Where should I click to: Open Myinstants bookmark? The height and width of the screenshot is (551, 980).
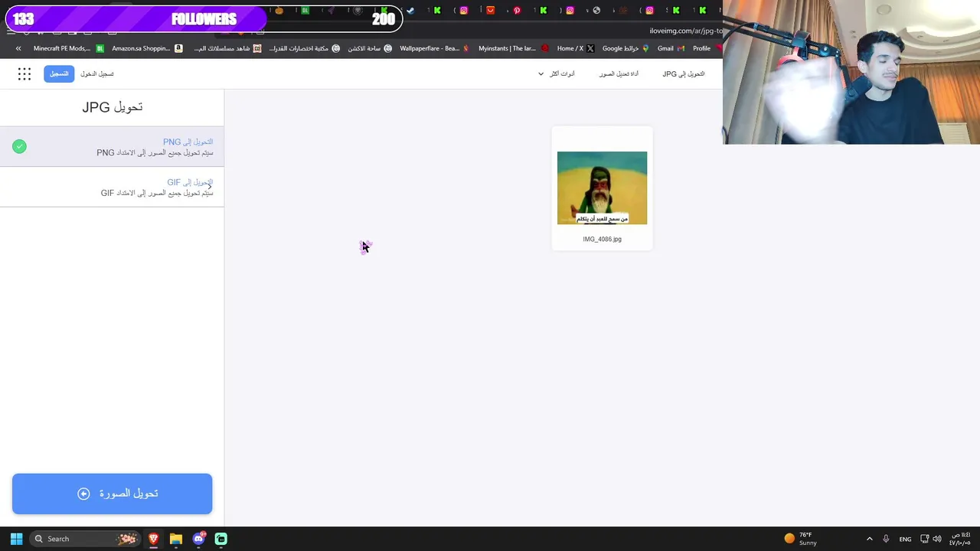[514, 48]
